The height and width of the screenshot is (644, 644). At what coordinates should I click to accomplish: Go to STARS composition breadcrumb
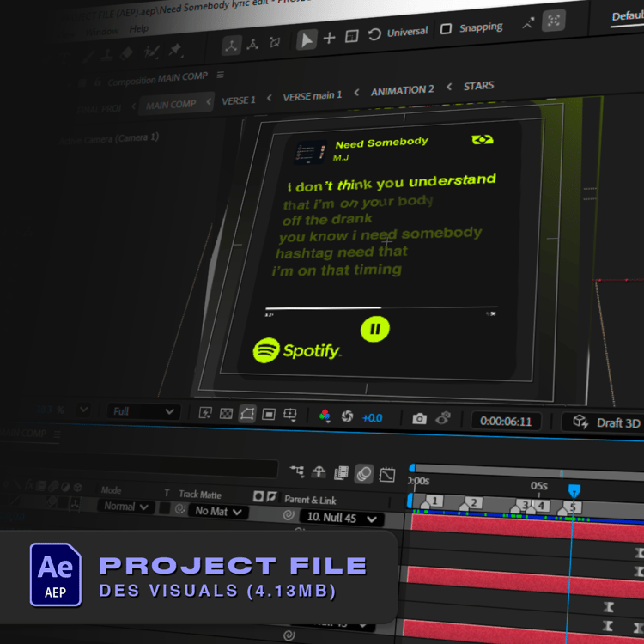pos(478,86)
